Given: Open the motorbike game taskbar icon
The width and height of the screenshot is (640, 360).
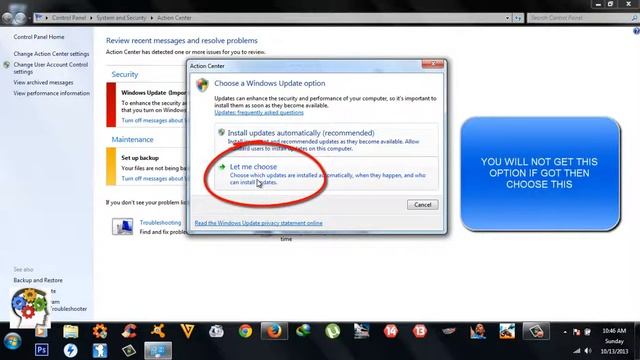Looking at the screenshot, I should click(x=507, y=331).
